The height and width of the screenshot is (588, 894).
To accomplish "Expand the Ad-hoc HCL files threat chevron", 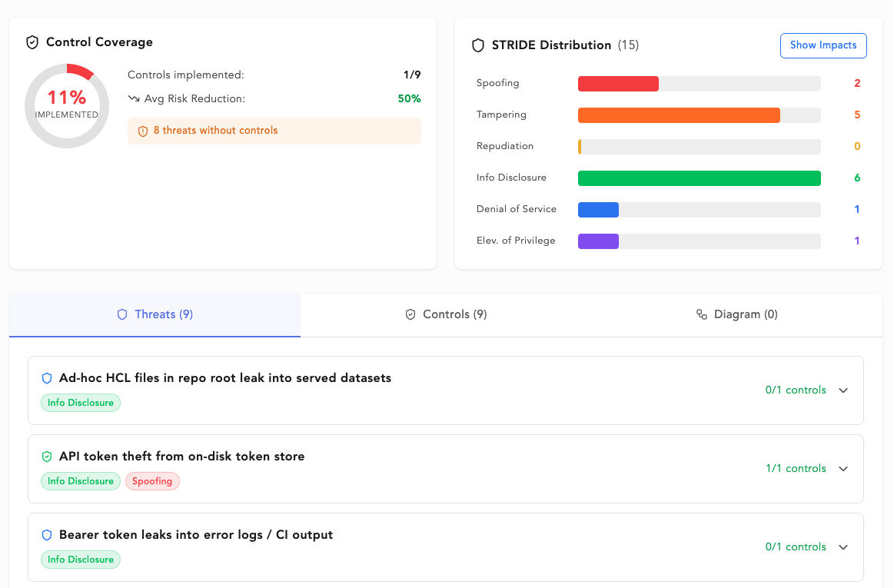I will tap(843, 390).
